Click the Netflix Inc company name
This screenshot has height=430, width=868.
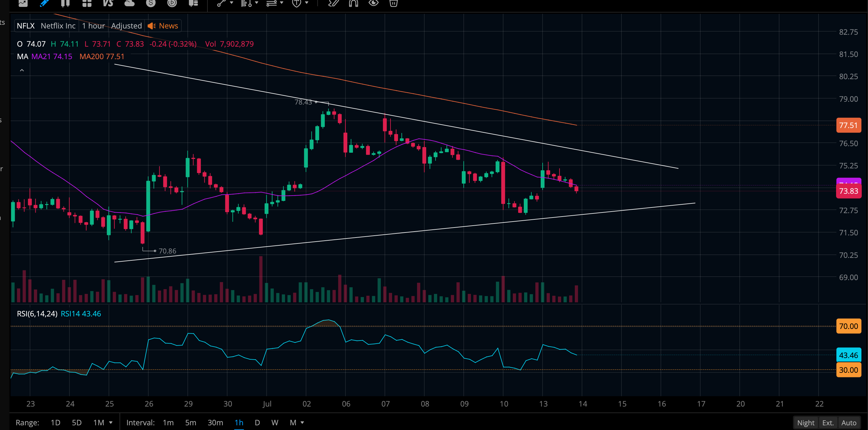point(58,26)
